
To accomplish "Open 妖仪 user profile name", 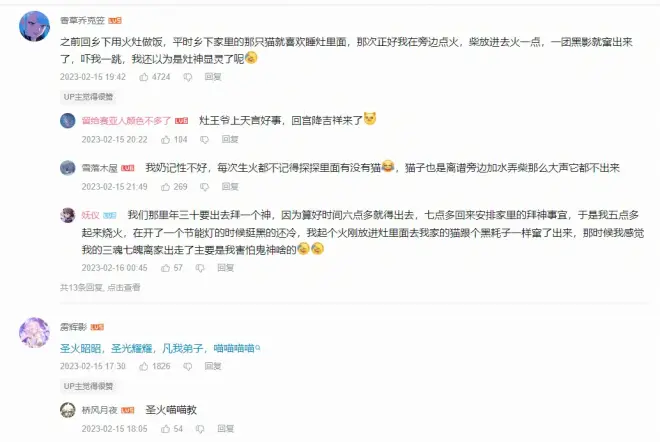I will tap(90, 215).
